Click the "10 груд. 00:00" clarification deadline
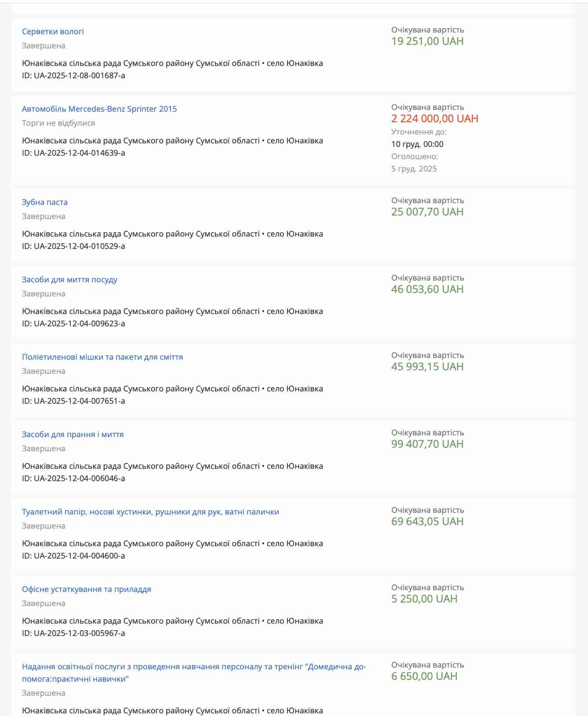The image size is (588, 716). point(417,144)
